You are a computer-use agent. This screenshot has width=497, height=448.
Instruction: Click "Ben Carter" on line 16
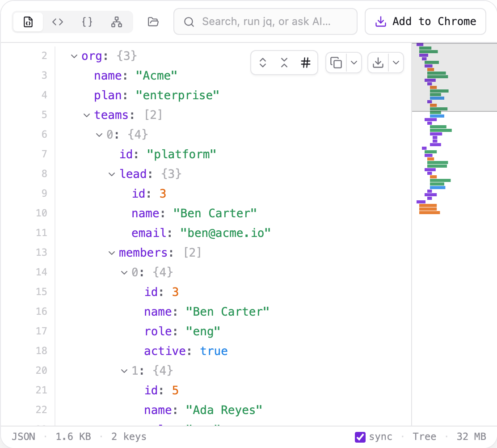tap(227, 312)
